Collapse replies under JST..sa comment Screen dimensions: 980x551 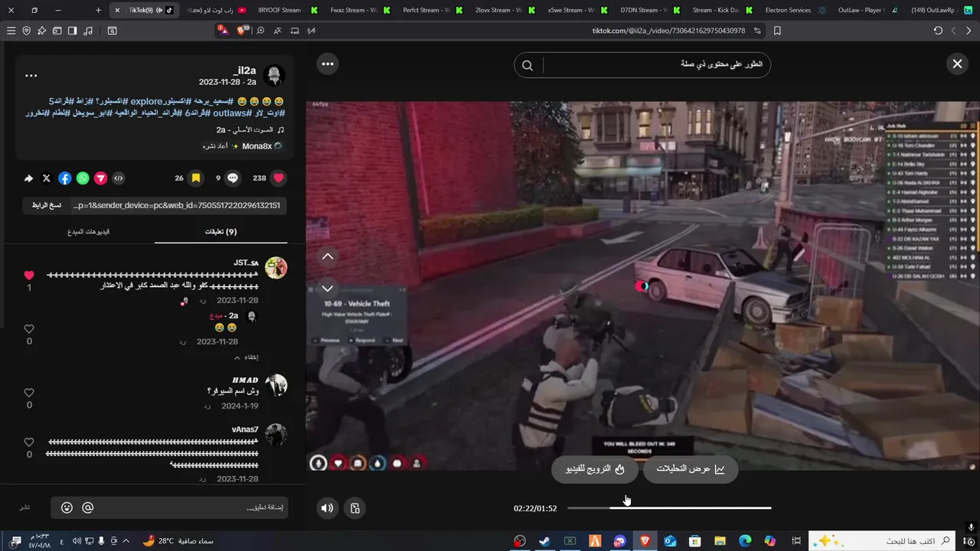pos(246,357)
